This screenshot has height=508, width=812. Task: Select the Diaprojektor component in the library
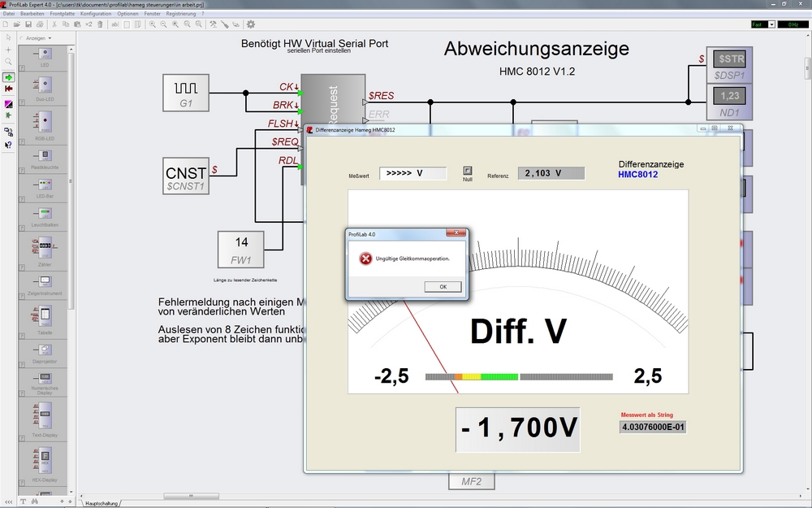[x=44, y=354]
